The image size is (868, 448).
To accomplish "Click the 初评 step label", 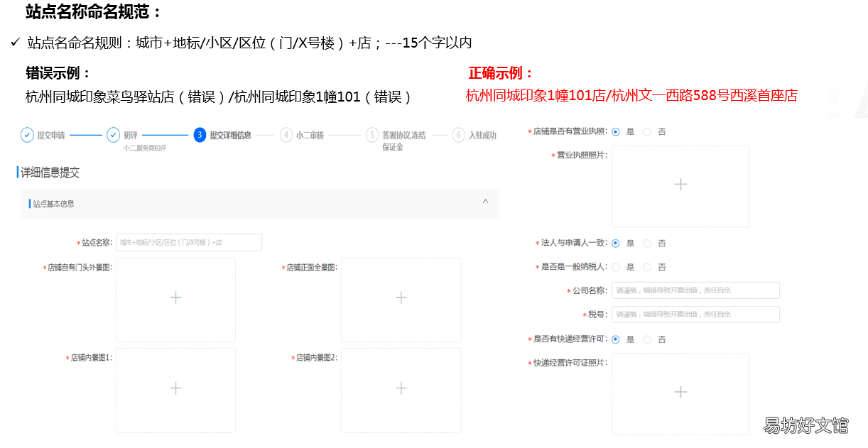I will coord(131,135).
